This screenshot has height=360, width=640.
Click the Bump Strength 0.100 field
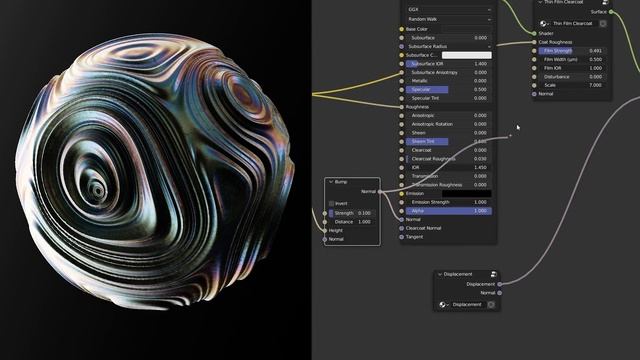click(x=353, y=213)
